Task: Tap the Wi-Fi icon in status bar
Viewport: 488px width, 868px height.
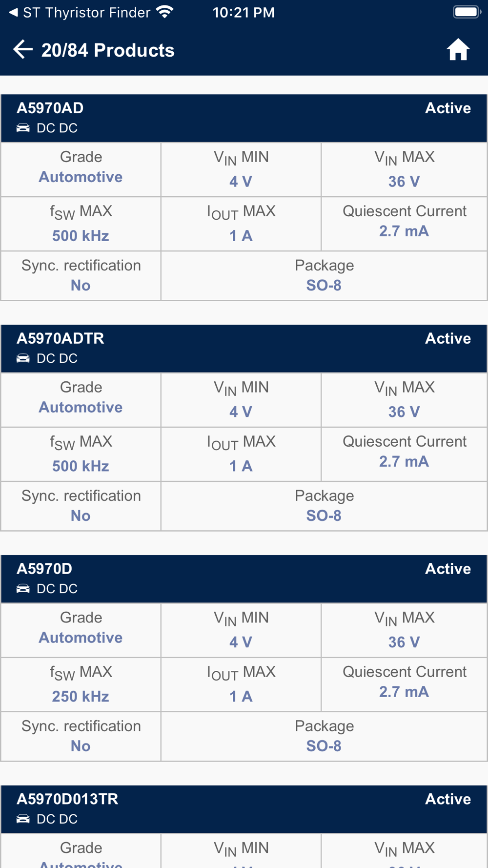Action: click(x=165, y=12)
